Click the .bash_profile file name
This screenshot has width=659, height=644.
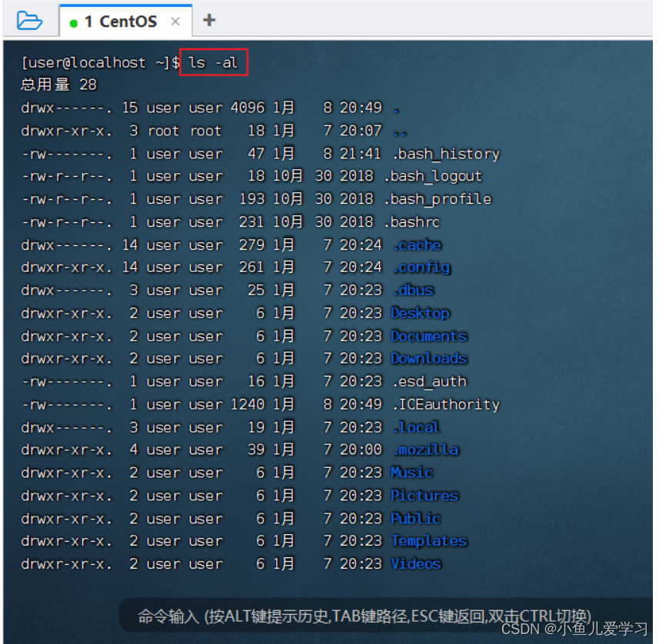[x=438, y=199]
